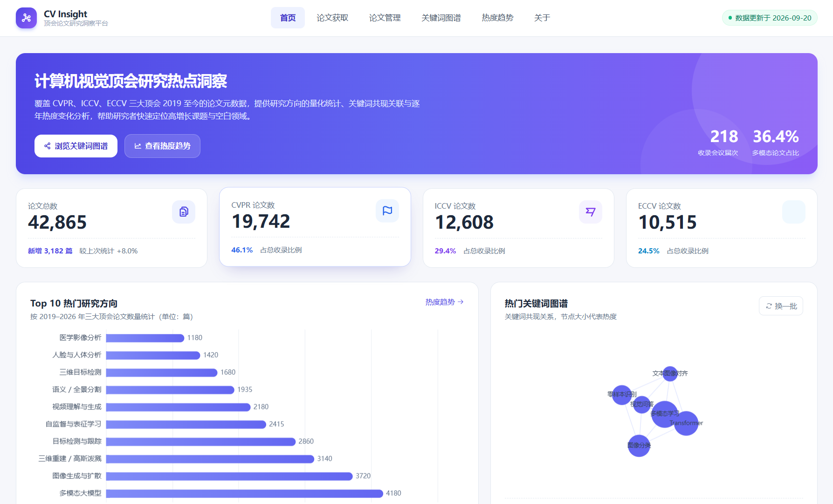The image size is (833, 504).
Task: Click the 视频理解与生成 bar
Action: coord(179,407)
